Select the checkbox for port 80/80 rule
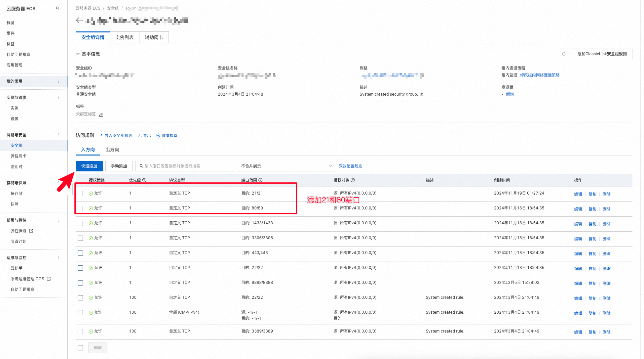The width and height of the screenshot is (644, 359). point(80,208)
